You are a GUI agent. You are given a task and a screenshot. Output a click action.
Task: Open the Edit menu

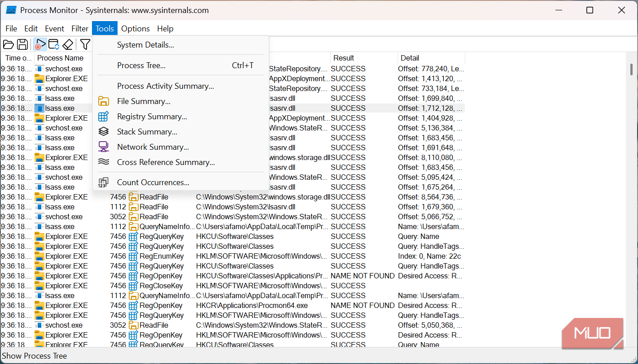[x=31, y=29]
